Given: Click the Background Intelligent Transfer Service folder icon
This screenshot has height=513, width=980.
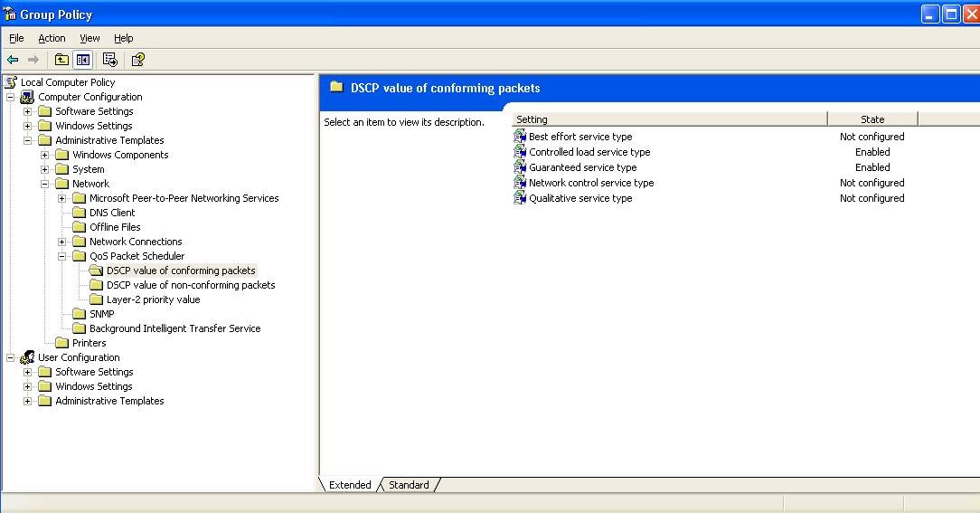Looking at the screenshot, I should tap(79, 328).
